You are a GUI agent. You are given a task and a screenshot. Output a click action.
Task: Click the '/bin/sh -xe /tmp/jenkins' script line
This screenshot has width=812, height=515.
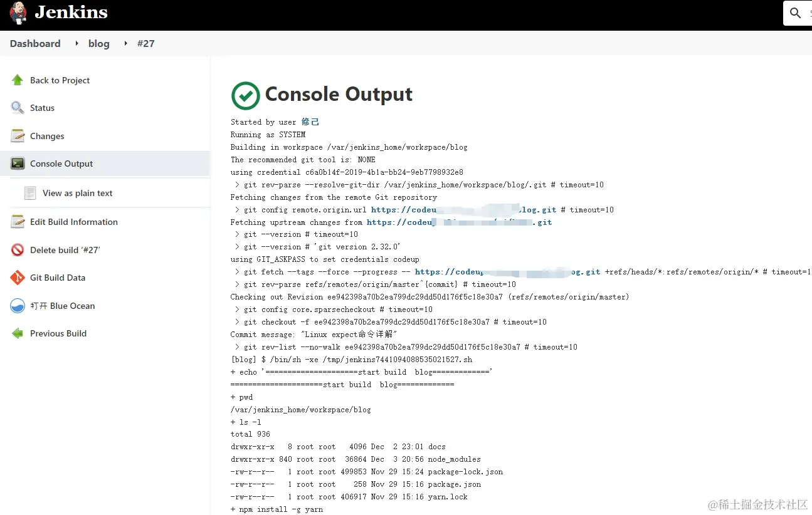[x=351, y=360]
